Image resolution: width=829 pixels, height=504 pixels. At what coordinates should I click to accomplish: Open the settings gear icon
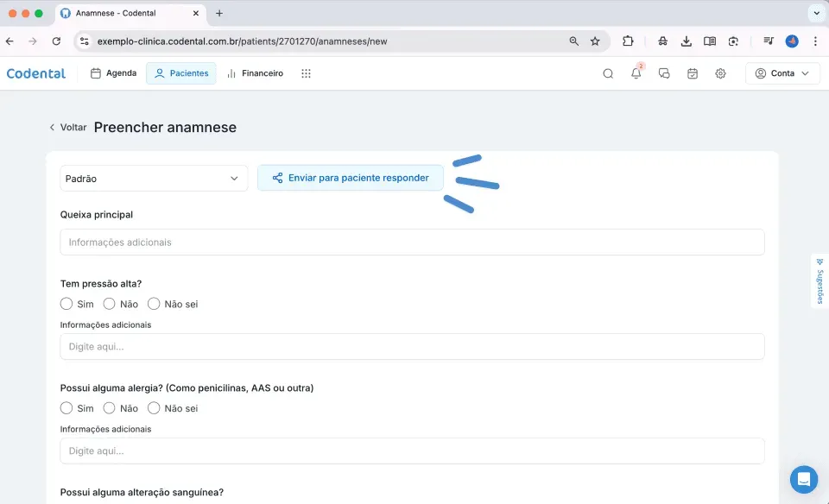(x=720, y=73)
